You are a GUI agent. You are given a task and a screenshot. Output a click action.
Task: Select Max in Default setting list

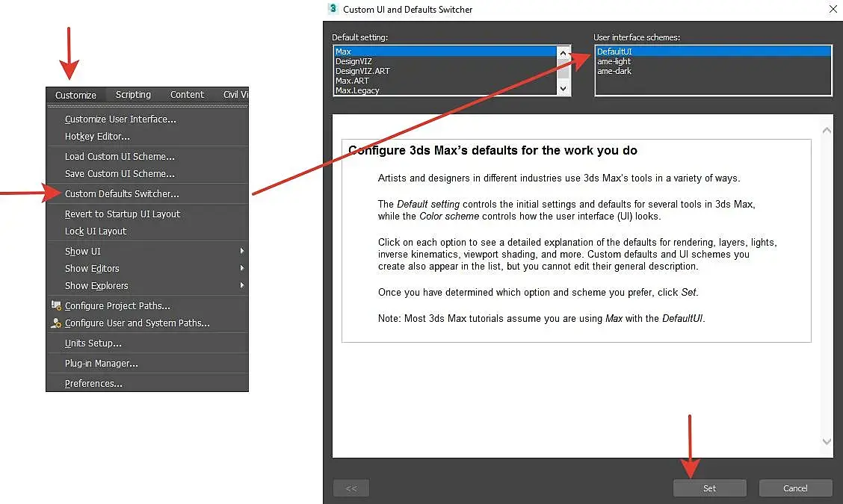coord(445,52)
